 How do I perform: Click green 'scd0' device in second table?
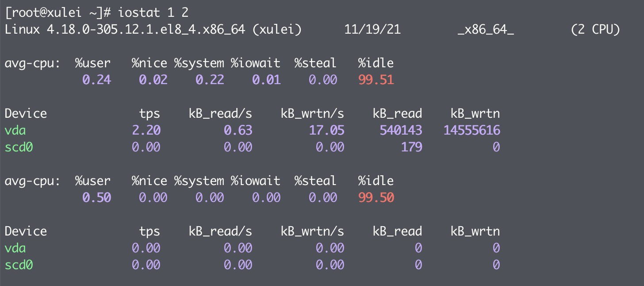click(19, 265)
